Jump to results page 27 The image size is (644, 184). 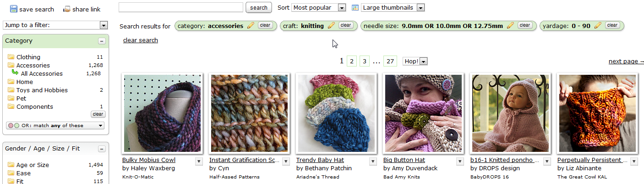pyautogui.click(x=390, y=61)
